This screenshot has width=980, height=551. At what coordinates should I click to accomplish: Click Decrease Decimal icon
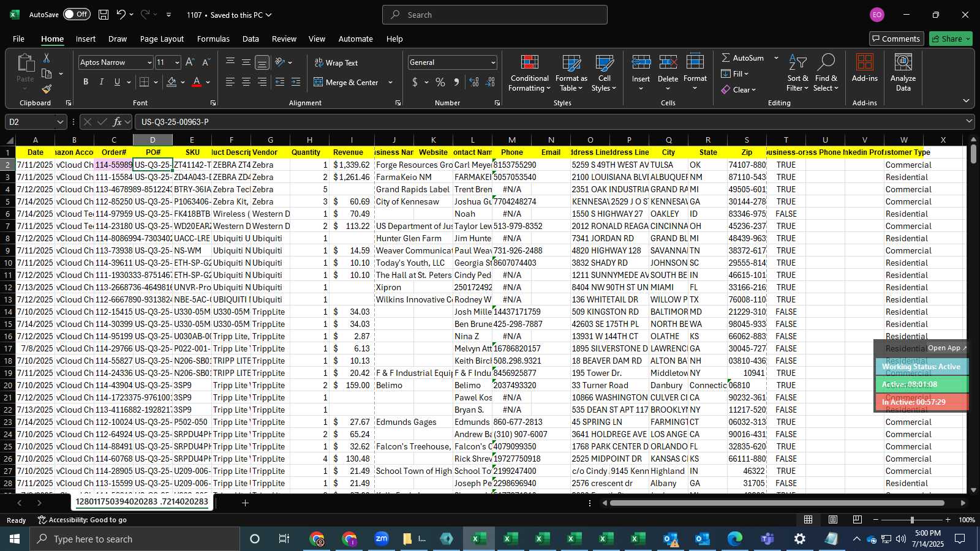tap(490, 82)
